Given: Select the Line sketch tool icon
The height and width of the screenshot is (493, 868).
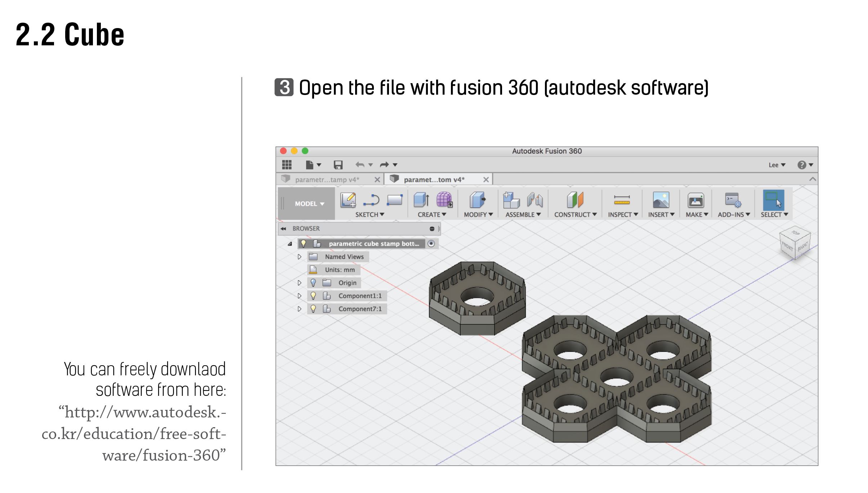Looking at the screenshot, I should 371,200.
